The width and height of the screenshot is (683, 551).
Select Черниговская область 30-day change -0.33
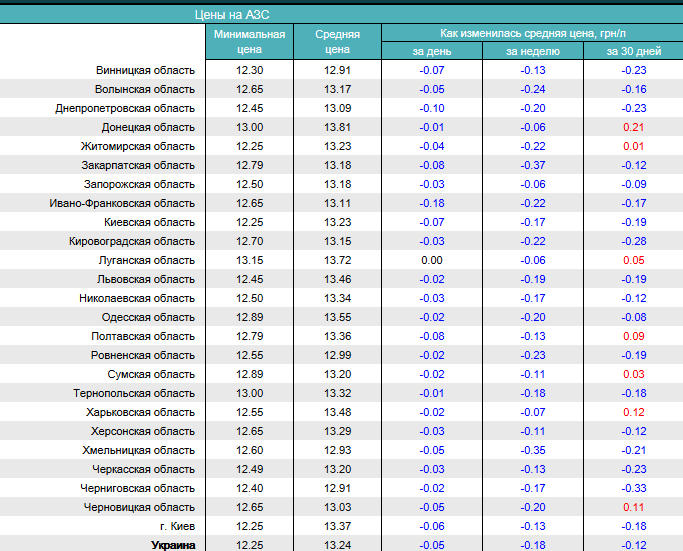633,488
